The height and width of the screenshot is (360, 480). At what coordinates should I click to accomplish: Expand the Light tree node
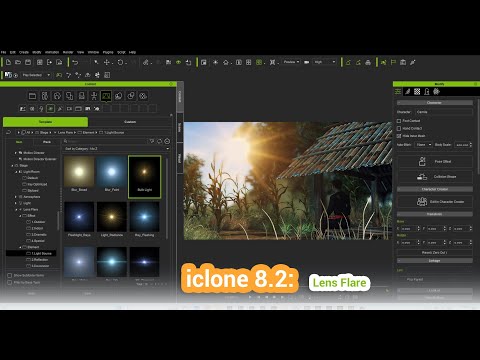tap(16, 203)
